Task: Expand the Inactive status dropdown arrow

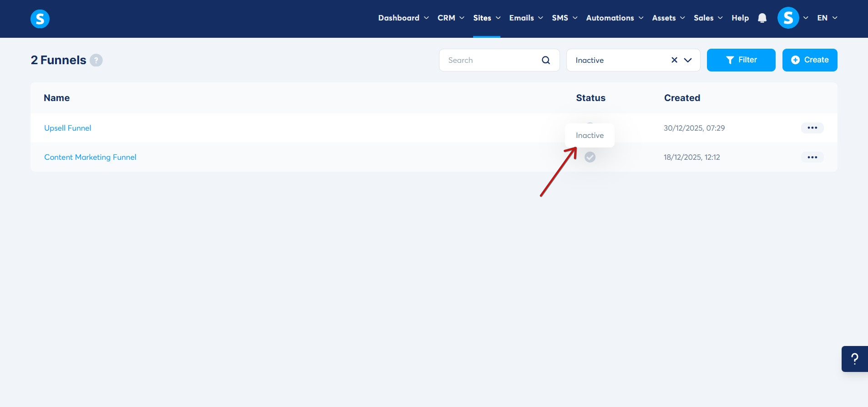Action: coord(688,60)
